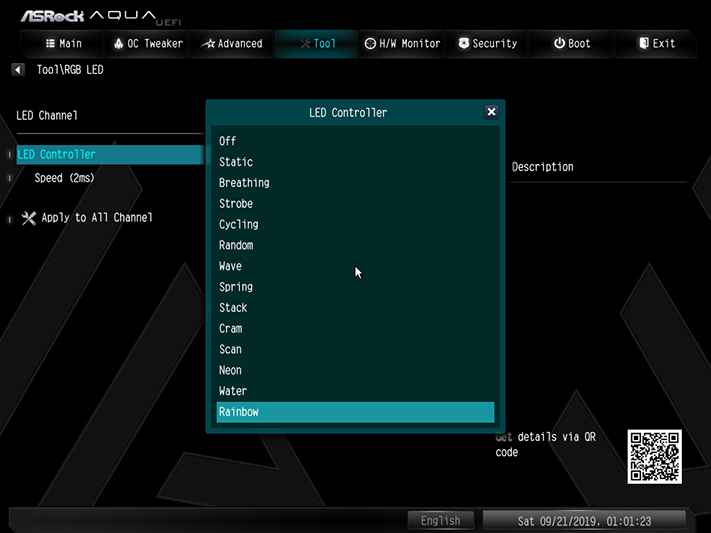The width and height of the screenshot is (711, 533).
Task: Click the date and time display
Action: tap(584, 521)
